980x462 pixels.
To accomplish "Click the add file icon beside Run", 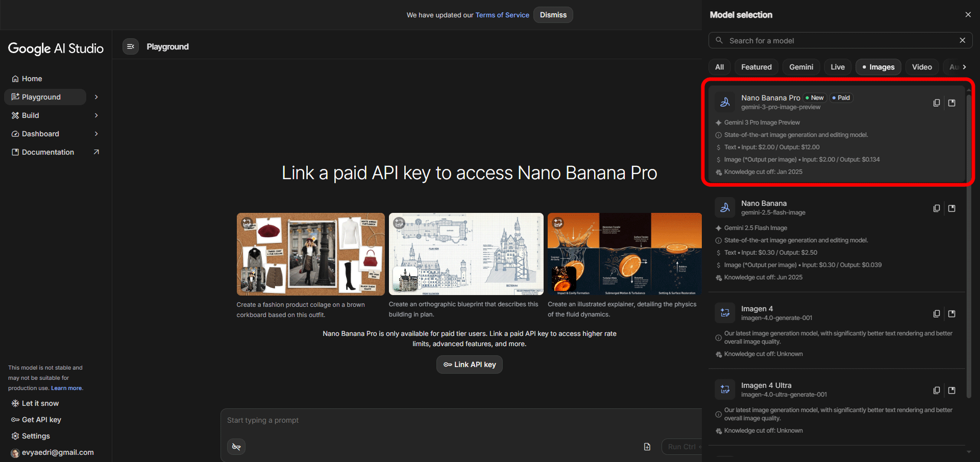I will 647,447.
